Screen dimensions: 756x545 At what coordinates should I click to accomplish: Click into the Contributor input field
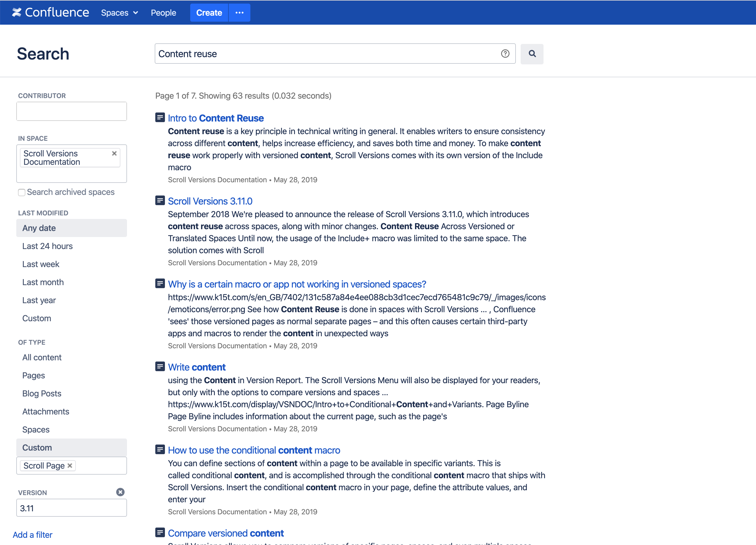71,111
